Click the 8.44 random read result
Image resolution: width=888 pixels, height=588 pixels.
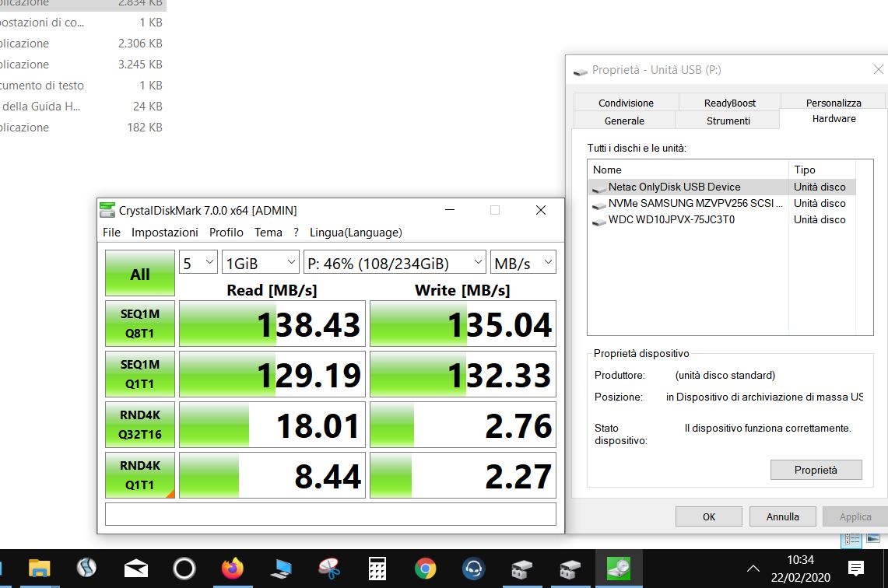[x=272, y=475]
